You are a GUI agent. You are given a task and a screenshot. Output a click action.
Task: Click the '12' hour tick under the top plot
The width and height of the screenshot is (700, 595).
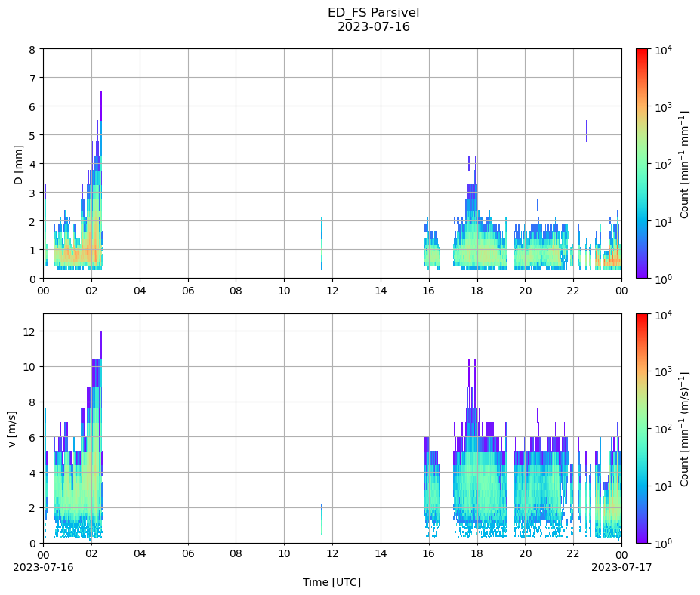[332, 291]
